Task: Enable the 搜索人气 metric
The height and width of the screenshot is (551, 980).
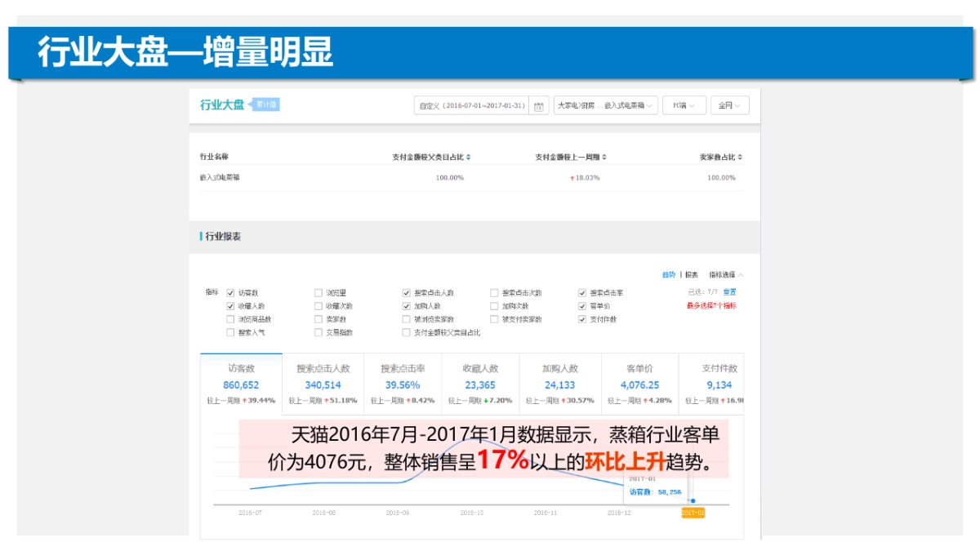Action: coord(229,331)
